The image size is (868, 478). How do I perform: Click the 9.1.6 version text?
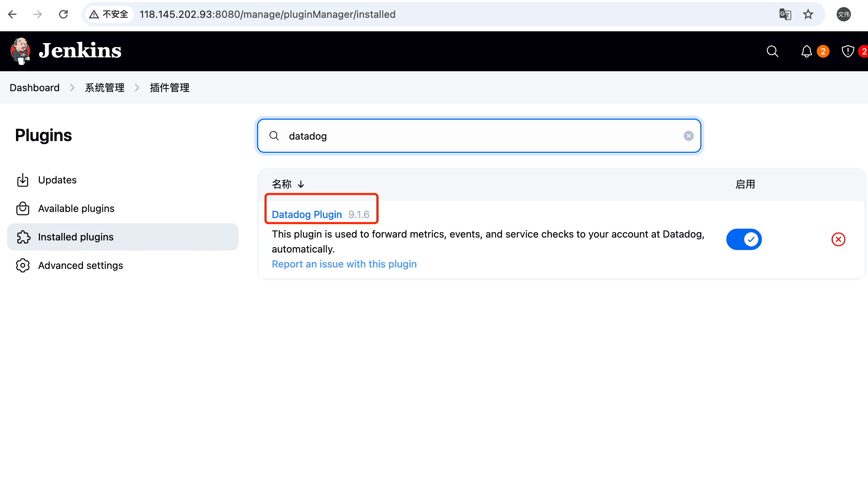359,214
